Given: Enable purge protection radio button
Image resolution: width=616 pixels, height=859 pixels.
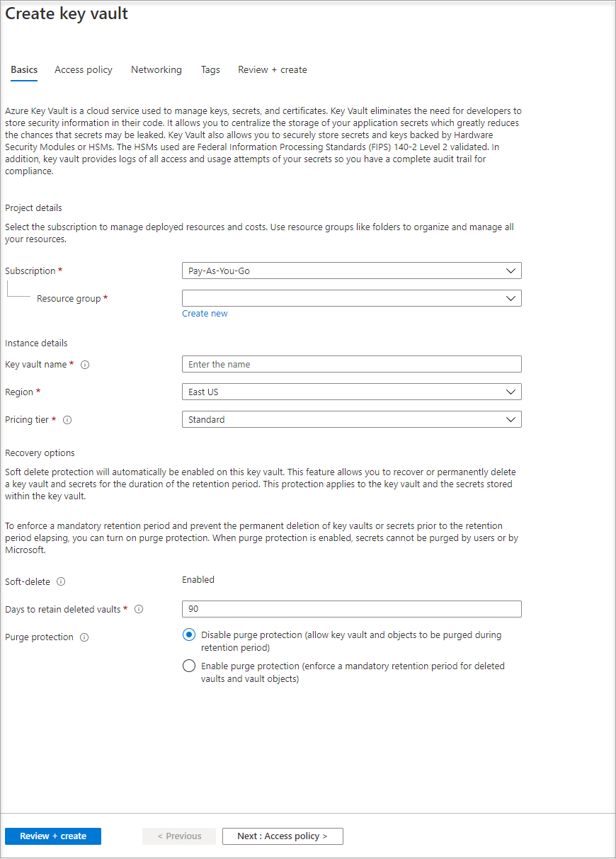Looking at the screenshot, I should coord(188,666).
